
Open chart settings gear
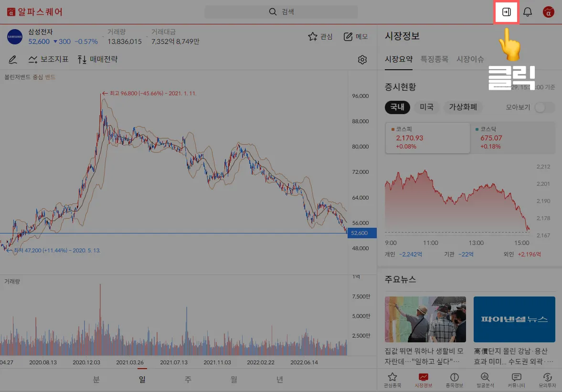point(362,60)
